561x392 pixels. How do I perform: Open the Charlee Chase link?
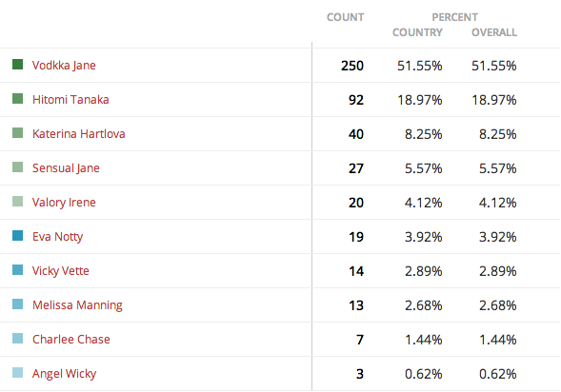click(x=71, y=339)
